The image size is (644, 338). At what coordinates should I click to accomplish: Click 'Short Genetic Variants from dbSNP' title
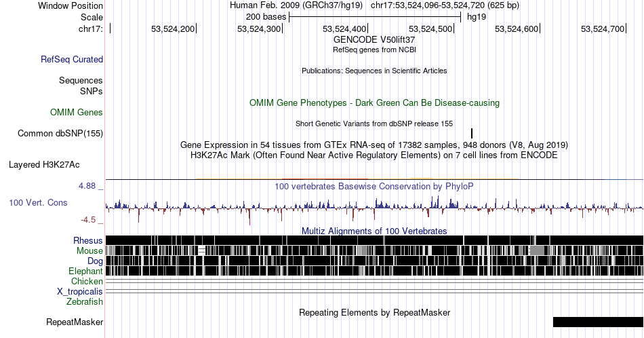pos(374,124)
